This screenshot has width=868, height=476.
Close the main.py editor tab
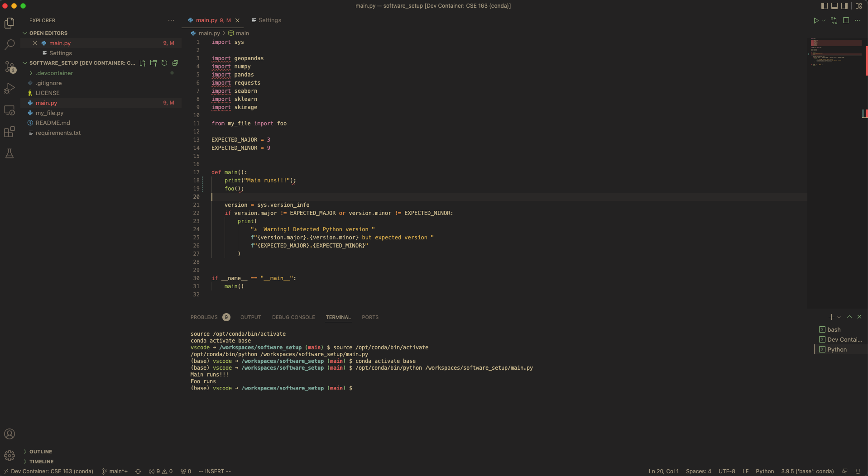tap(237, 20)
